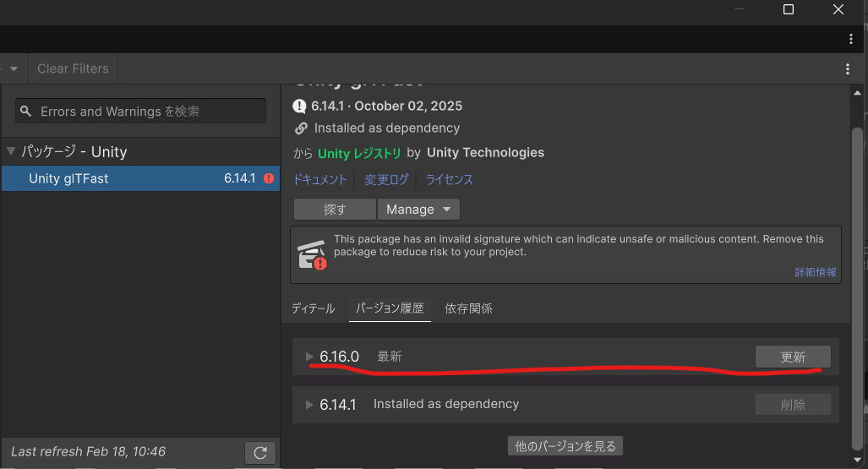
Task: Click the 最新 label next to 6.16.0
Action: [x=390, y=357]
